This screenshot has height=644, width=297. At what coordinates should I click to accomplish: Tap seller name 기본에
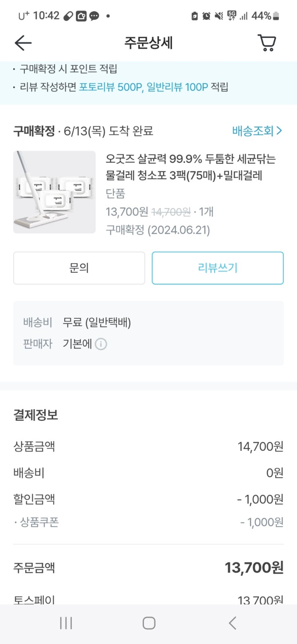point(77,344)
